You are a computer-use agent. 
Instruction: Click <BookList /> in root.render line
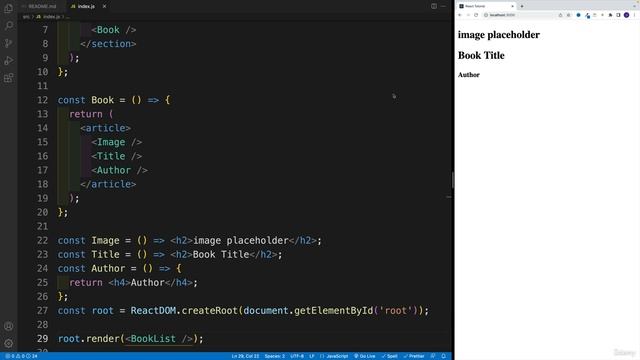159,339
